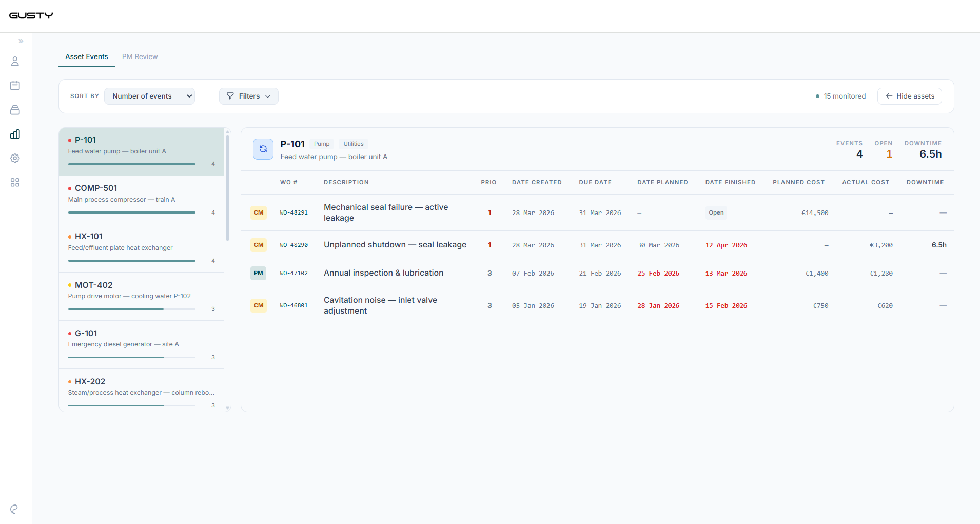Open the grid apps sidebar icon
Image resolution: width=980 pixels, height=524 pixels.
[15, 182]
